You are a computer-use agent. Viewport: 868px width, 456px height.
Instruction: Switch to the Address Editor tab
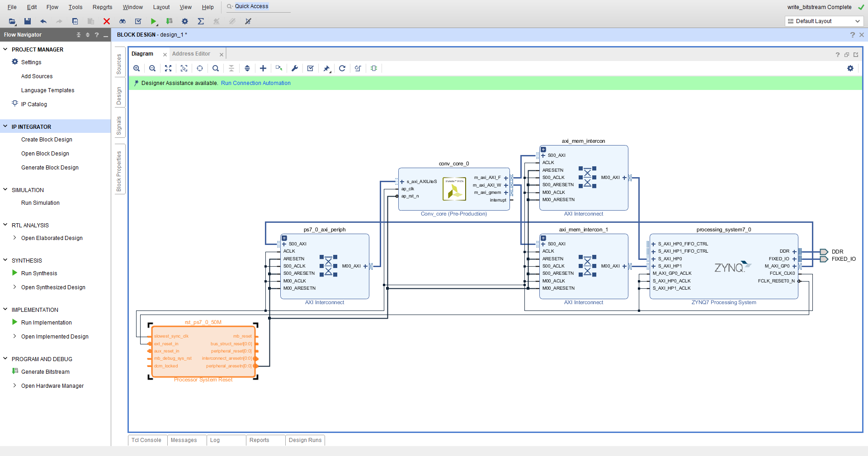(x=191, y=54)
